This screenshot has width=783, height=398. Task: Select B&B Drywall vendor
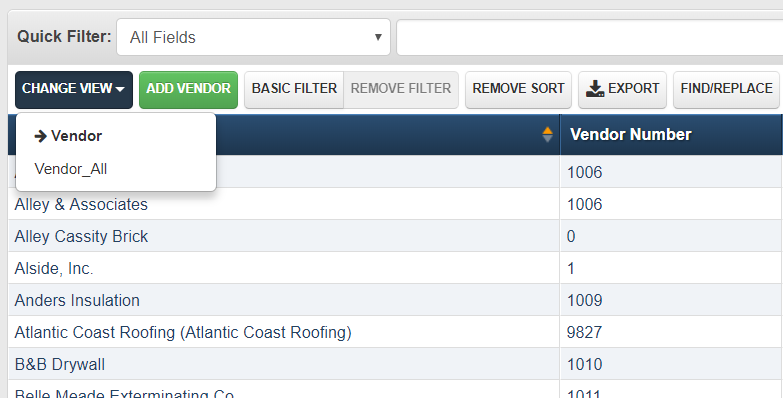59,365
